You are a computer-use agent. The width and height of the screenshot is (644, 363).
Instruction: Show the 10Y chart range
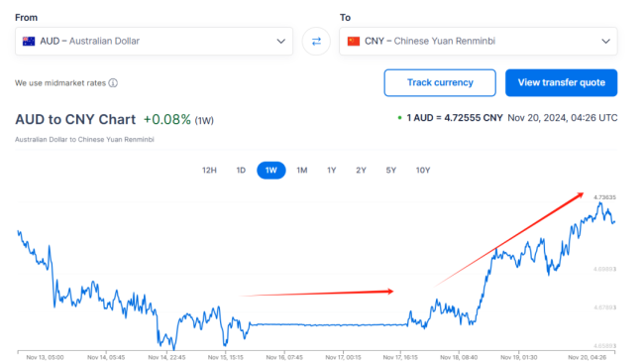(423, 171)
